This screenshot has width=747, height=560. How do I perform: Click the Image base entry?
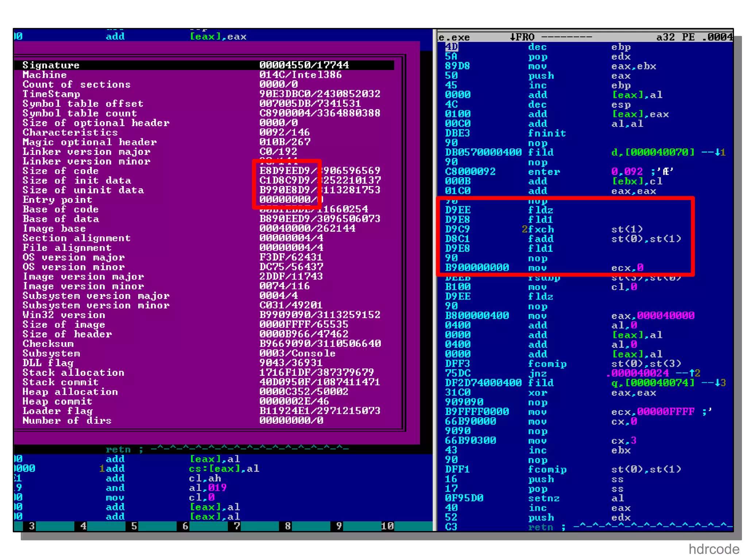pos(204,228)
